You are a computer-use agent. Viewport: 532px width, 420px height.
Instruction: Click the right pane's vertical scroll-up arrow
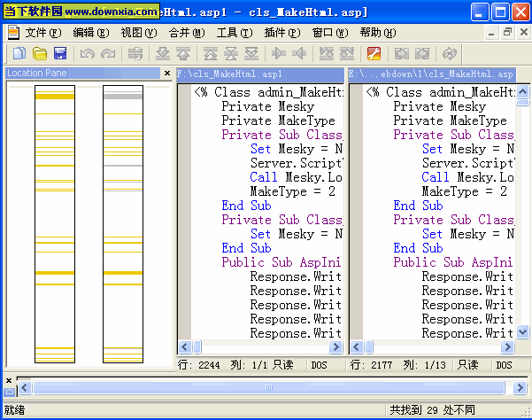coord(523,91)
